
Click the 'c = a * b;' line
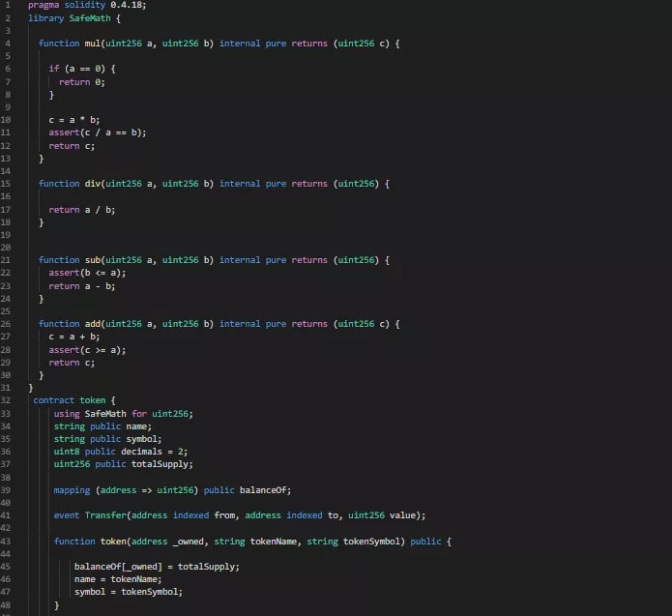click(74, 120)
